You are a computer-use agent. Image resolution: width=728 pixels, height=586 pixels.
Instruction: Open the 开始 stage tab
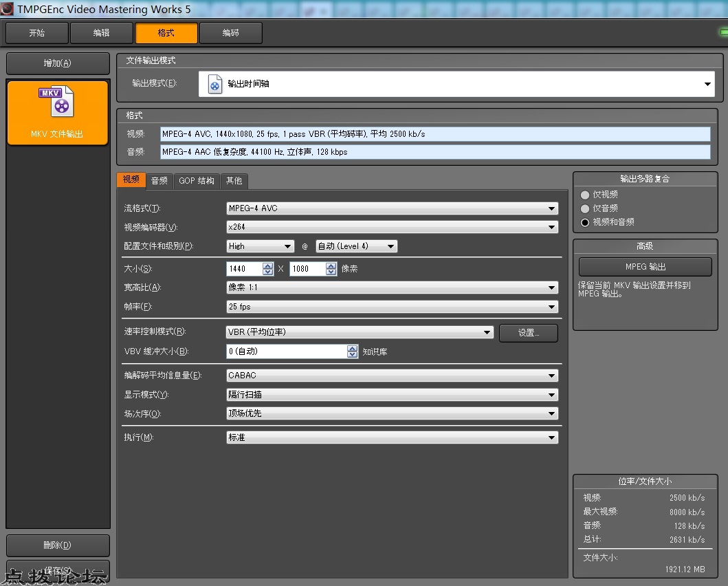pos(37,33)
